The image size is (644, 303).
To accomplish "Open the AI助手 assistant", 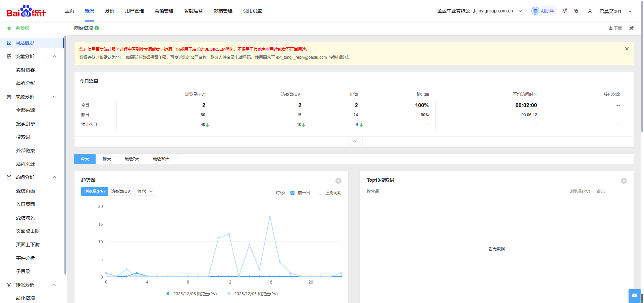I will coord(543,11).
